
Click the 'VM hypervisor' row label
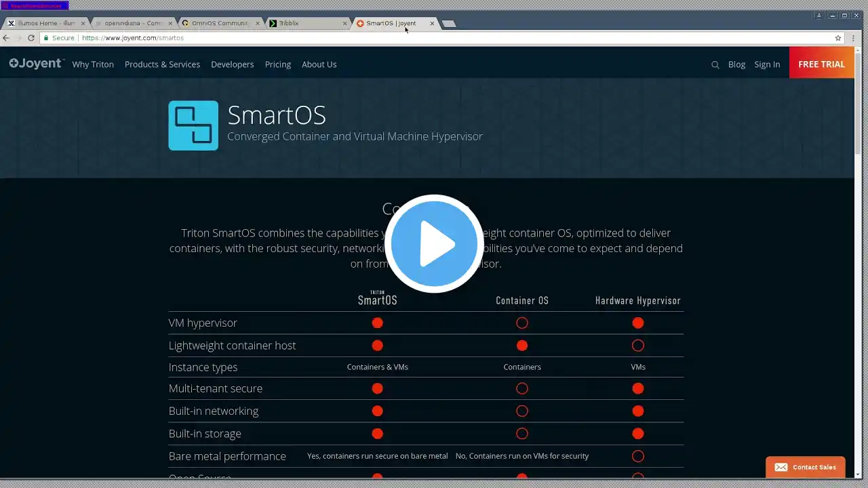click(x=203, y=323)
